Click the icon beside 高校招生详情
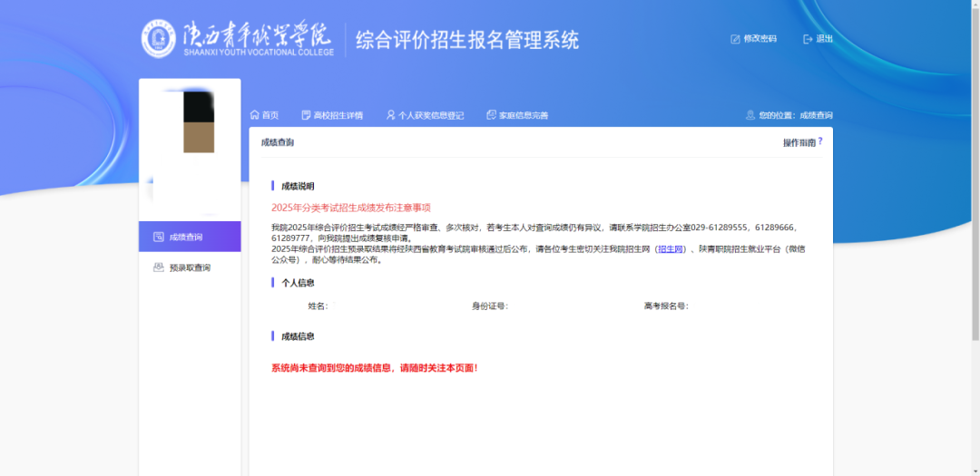 pyautogui.click(x=306, y=115)
